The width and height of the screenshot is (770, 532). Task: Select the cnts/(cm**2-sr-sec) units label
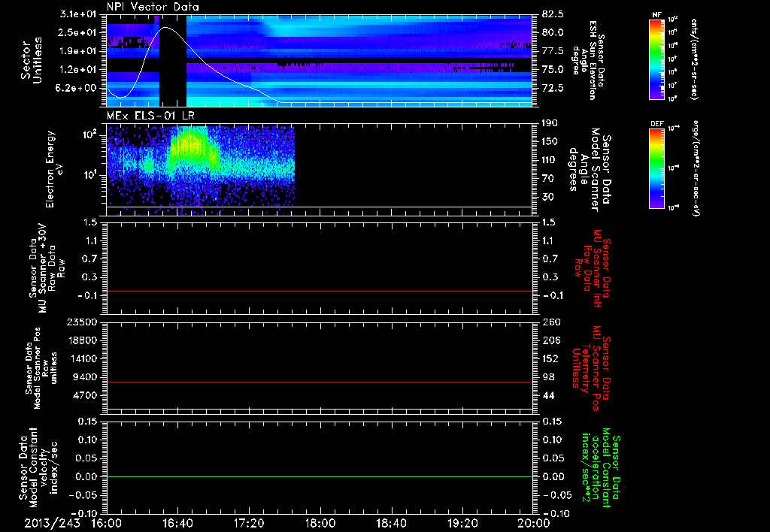(693, 59)
